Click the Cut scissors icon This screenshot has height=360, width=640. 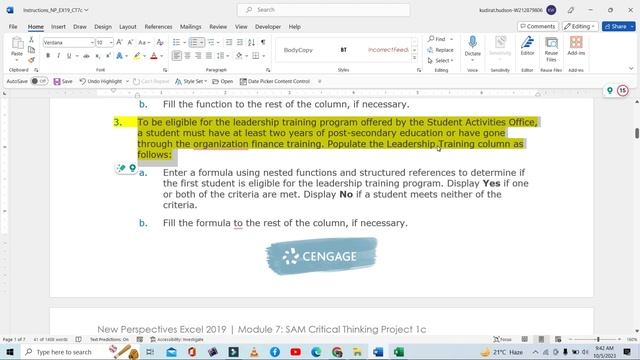[x=31, y=40]
